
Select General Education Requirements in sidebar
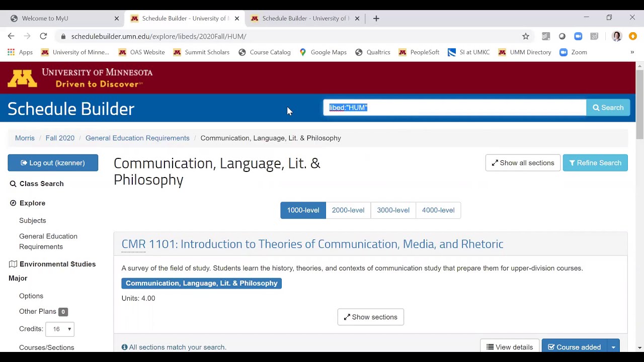(48, 241)
